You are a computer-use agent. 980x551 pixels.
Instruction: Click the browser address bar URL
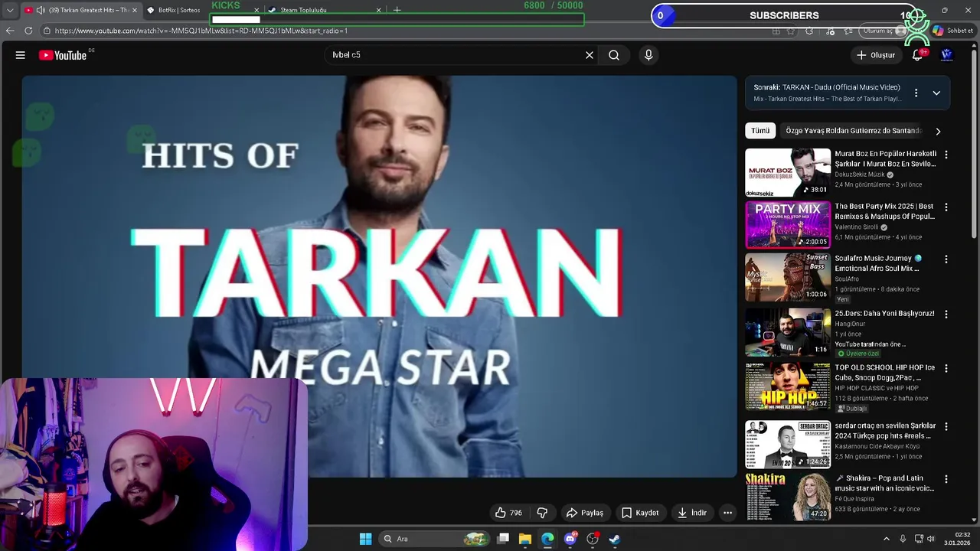201,31
